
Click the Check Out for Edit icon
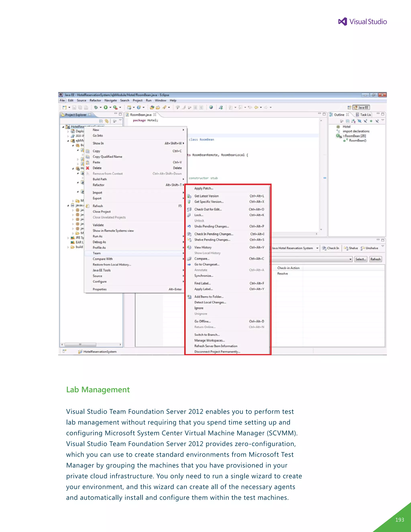point(189,209)
